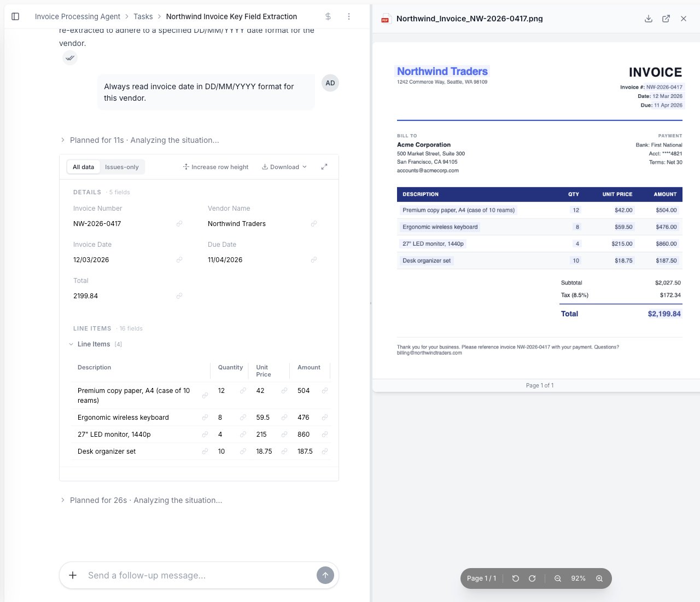Click the Quantity column header
This screenshot has height=602, width=700.
230,367
